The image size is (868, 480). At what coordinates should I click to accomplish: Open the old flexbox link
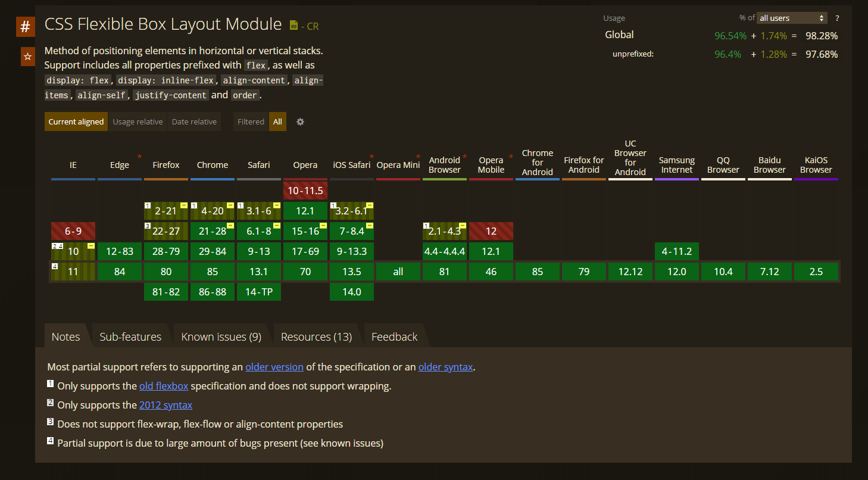pos(164,386)
